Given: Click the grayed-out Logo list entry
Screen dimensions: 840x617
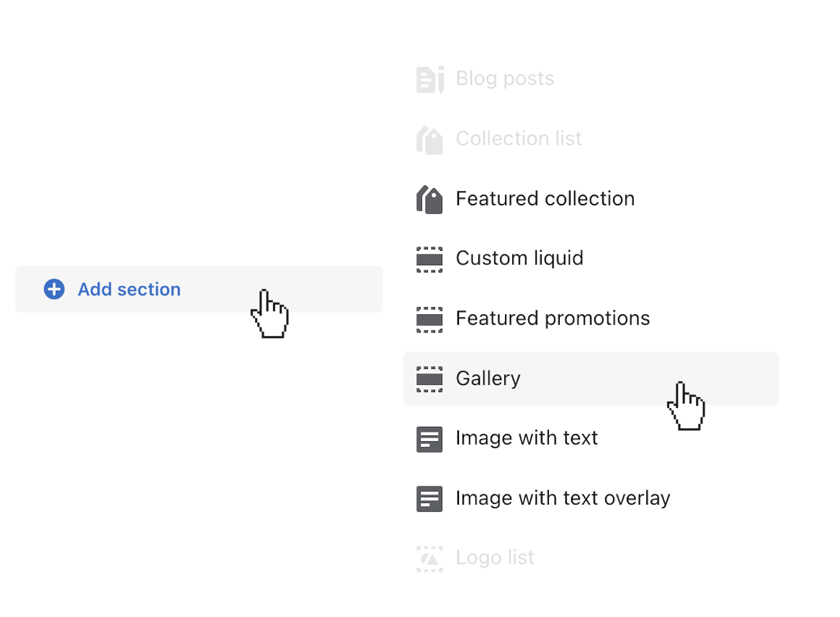Looking at the screenshot, I should pos(494,558).
